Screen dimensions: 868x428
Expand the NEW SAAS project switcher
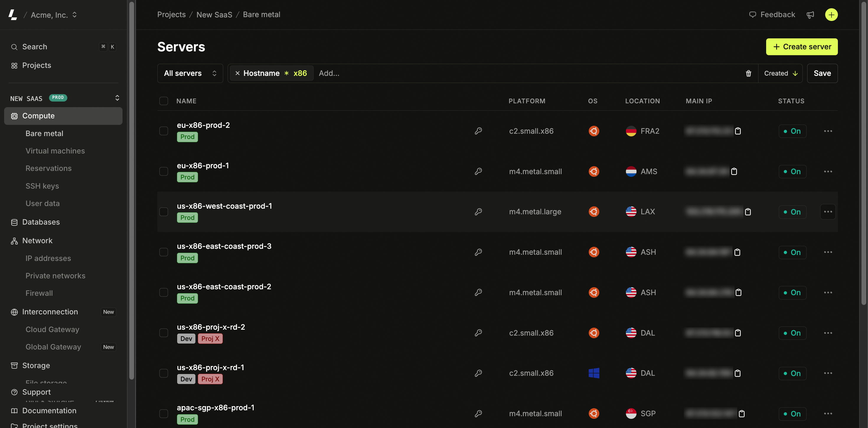coord(117,98)
